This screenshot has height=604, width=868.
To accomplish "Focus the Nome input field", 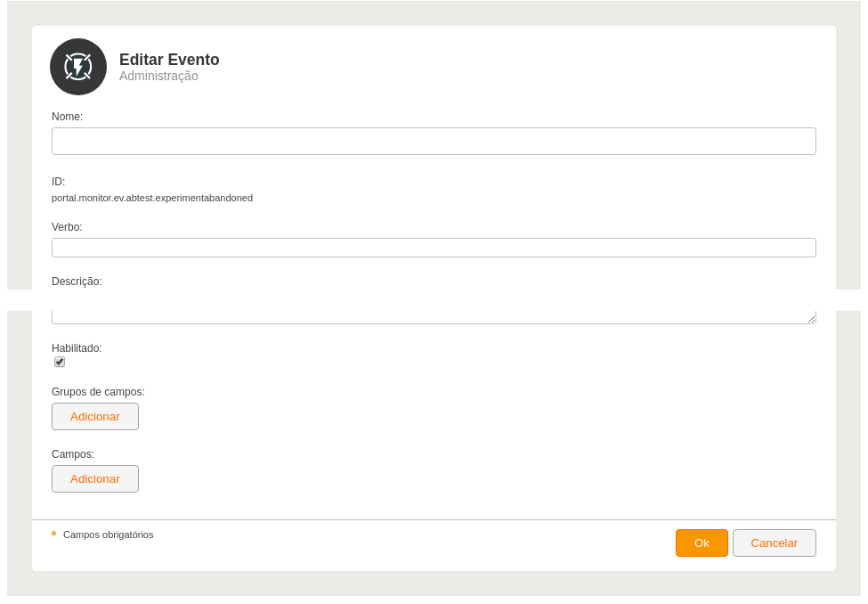I will [x=434, y=142].
